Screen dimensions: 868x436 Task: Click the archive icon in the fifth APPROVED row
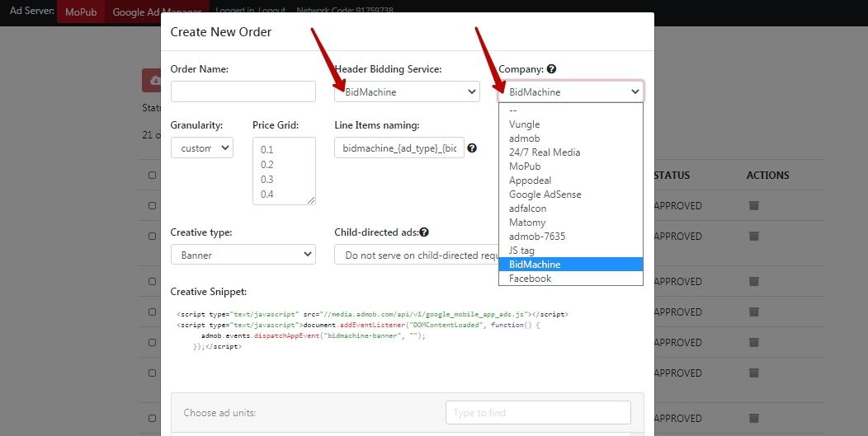click(753, 342)
